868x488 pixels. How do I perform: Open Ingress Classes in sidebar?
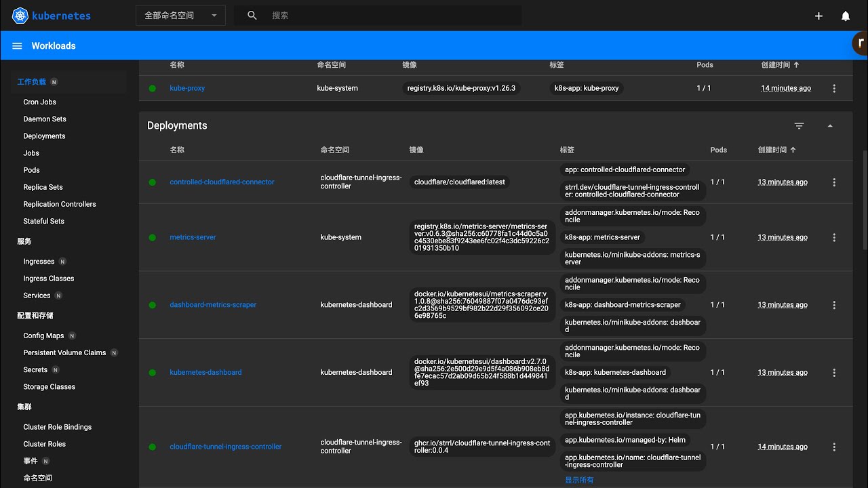click(49, 279)
